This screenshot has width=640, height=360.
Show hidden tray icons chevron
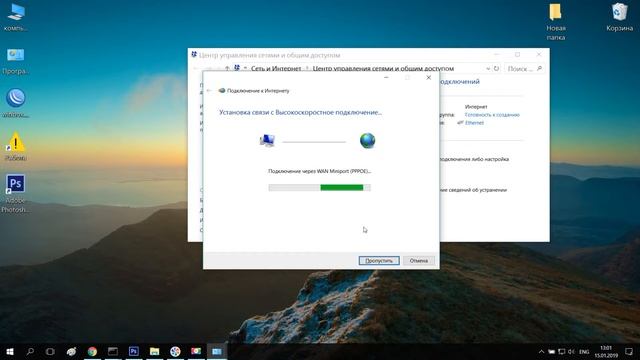click(541, 351)
